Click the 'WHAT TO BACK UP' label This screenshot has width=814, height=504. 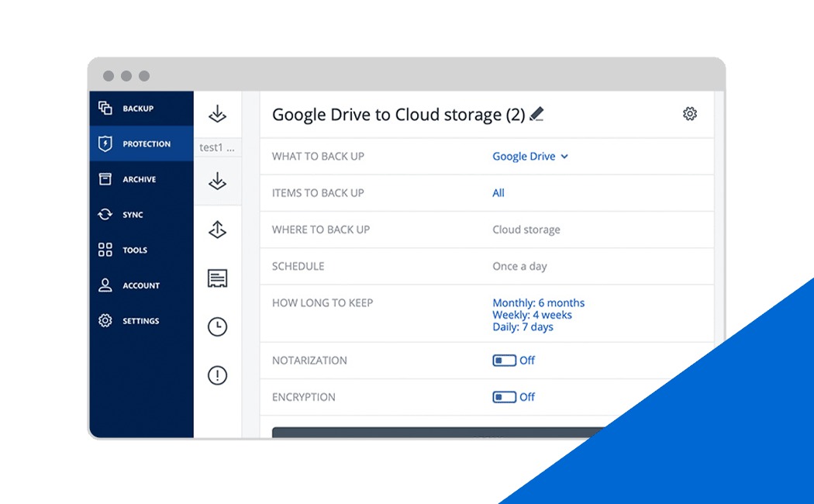pyautogui.click(x=318, y=156)
